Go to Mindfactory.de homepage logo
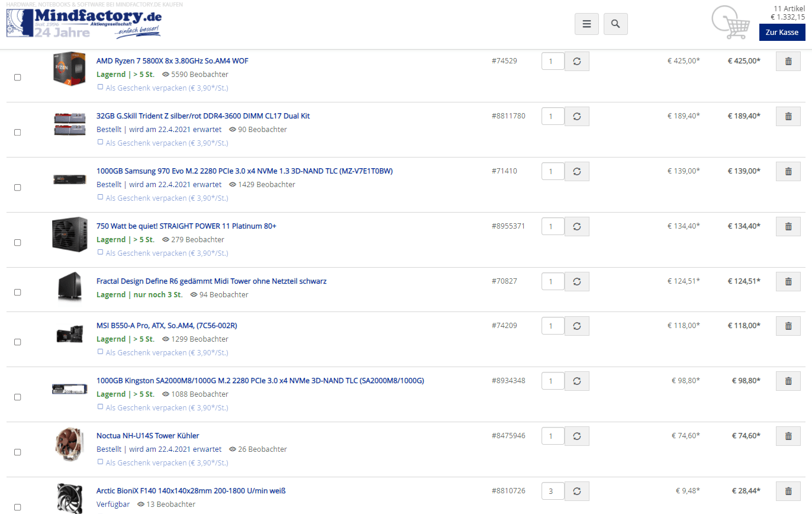Image resolution: width=812 pixels, height=514 pixels. point(84,24)
